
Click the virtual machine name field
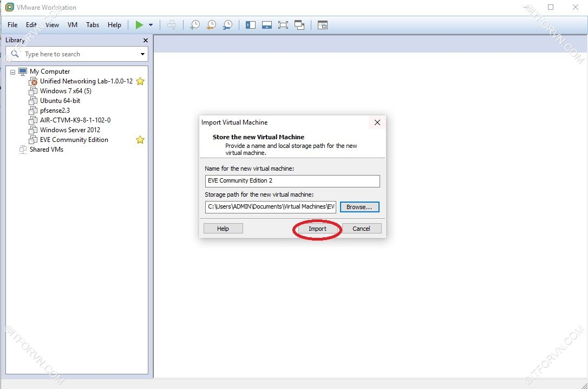point(292,181)
